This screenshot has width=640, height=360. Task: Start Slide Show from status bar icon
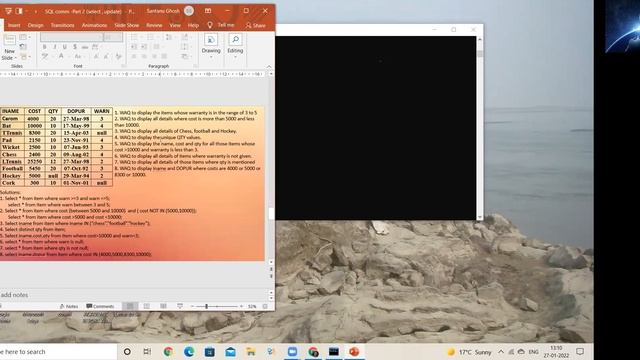180,306
